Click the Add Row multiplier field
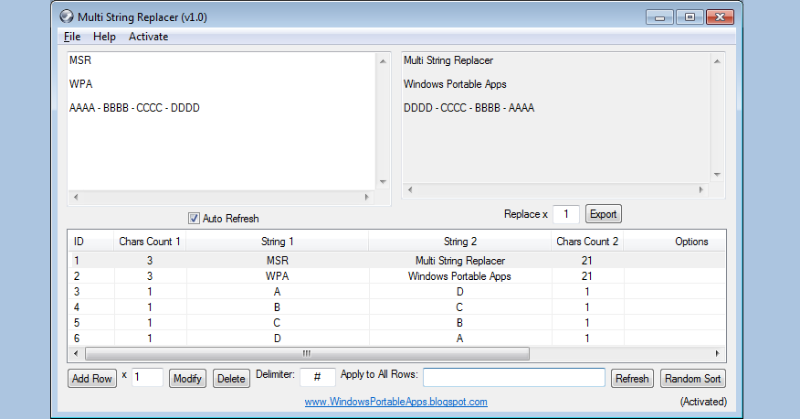800x419 pixels. 147,378
